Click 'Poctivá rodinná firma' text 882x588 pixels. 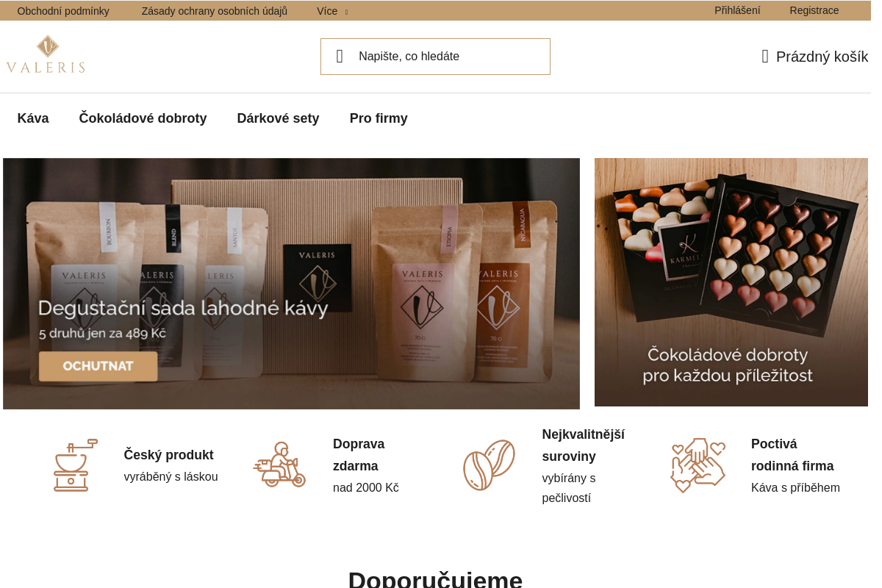pyautogui.click(x=792, y=455)
